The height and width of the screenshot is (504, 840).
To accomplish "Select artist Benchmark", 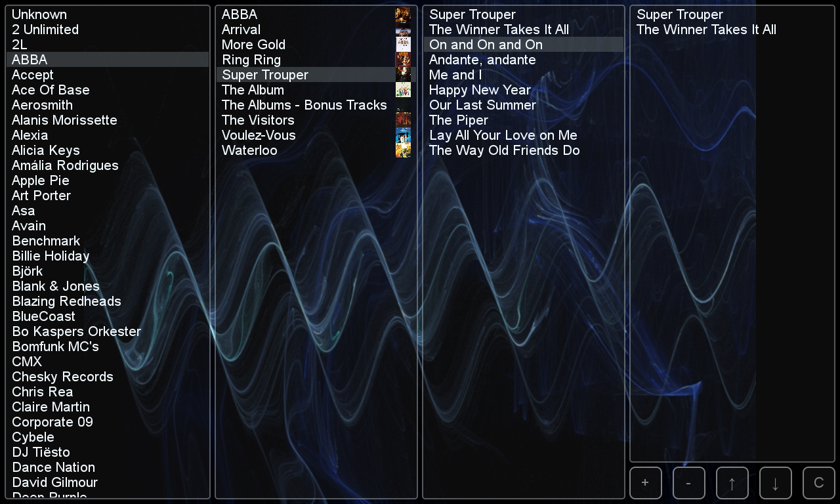I will (x=108, y=241).
